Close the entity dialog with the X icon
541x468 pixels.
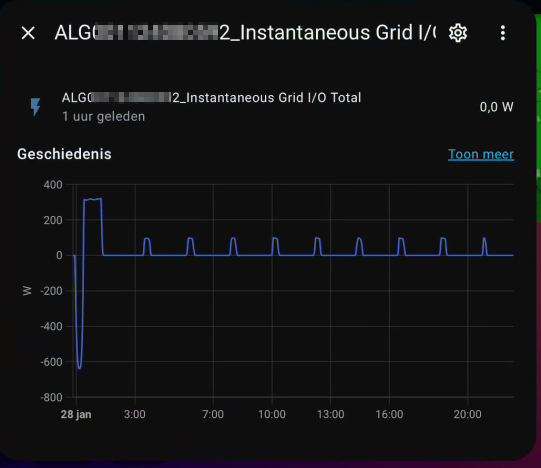(x=28, y=33)
